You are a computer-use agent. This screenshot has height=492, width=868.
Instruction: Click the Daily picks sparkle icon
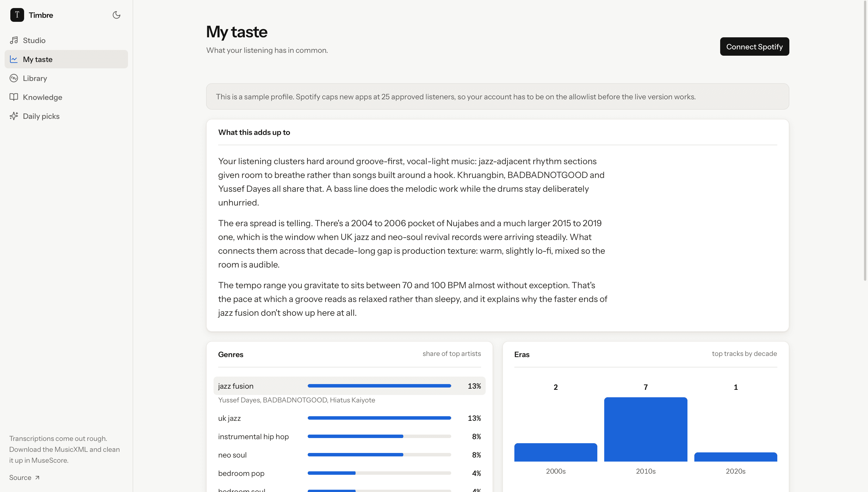(x=14, y=116)
